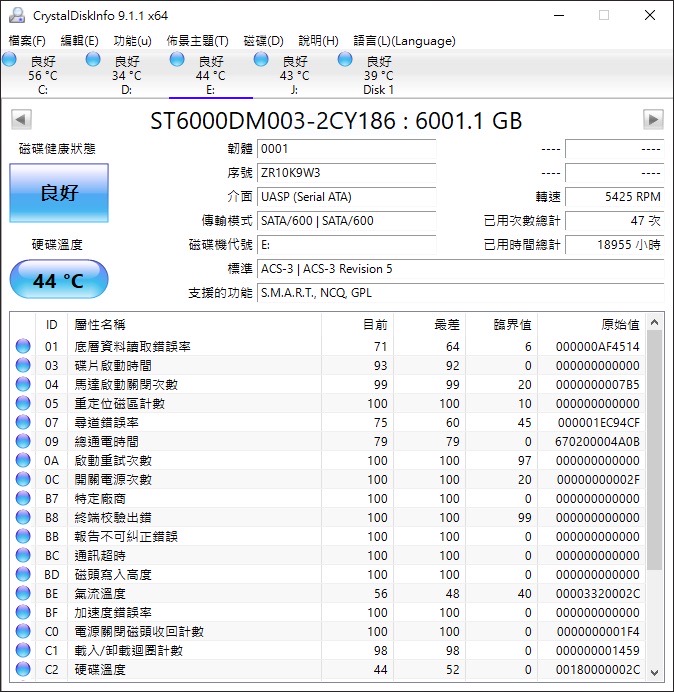Click the features field S.M.A.R.T., NCQ, GPL
The height and width of the screenshot is (692, 674).
[460, 293]
